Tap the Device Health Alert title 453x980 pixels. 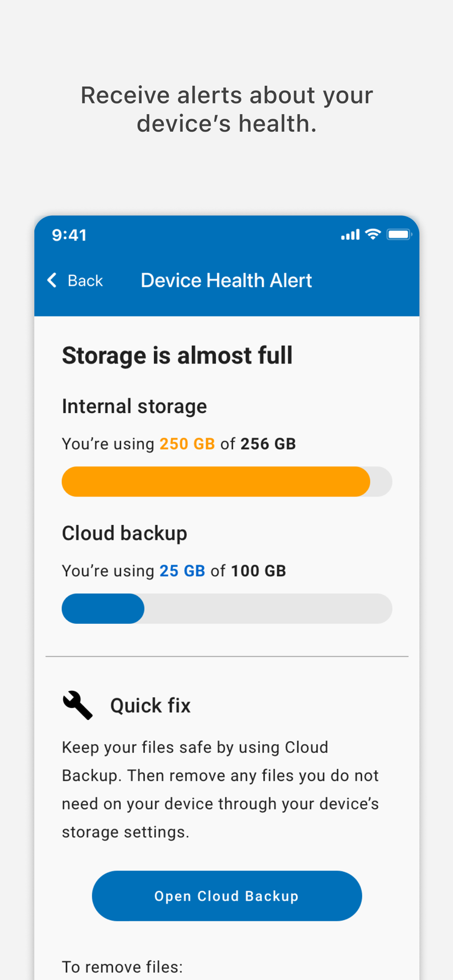(x=226, y=280)
